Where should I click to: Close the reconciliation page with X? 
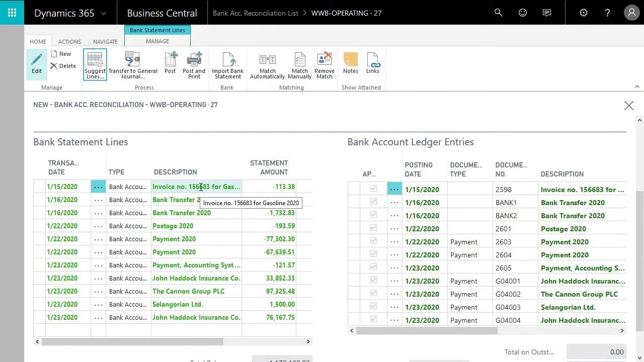[629, 106]
